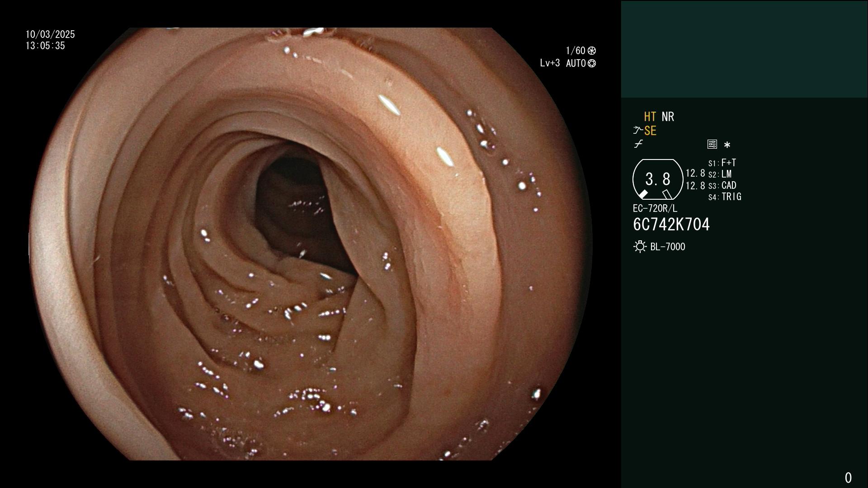
Task: Select the structure enhancement icon beside SE
Action: [638, 131]
